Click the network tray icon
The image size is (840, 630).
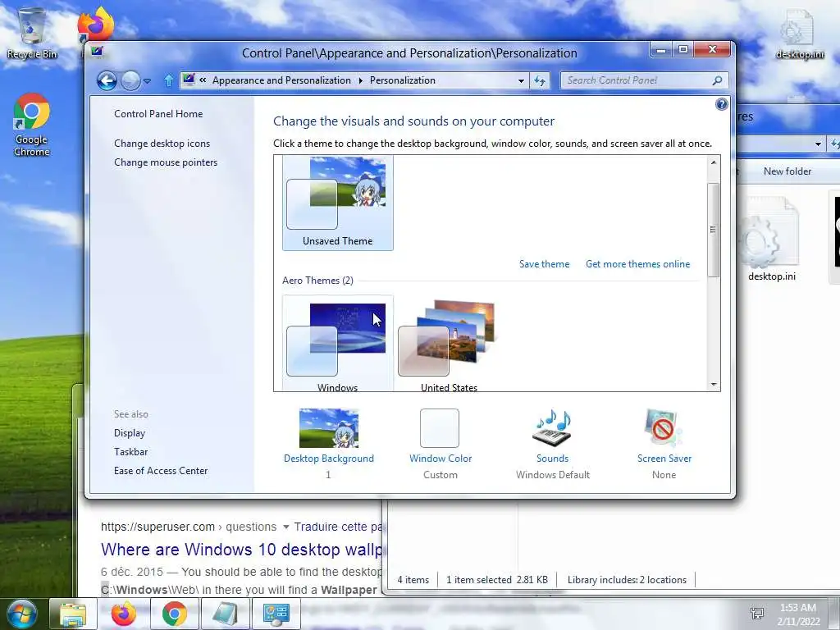click(756, 614)
